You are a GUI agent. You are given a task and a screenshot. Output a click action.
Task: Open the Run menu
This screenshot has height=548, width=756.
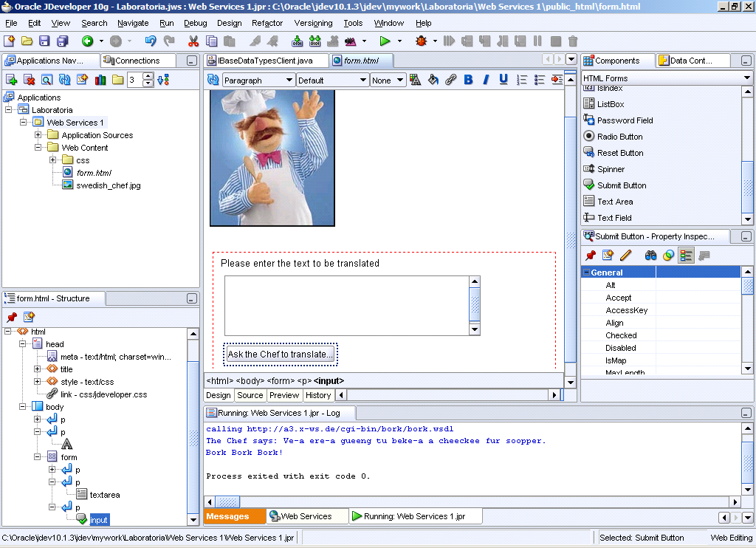pos(166,23)
